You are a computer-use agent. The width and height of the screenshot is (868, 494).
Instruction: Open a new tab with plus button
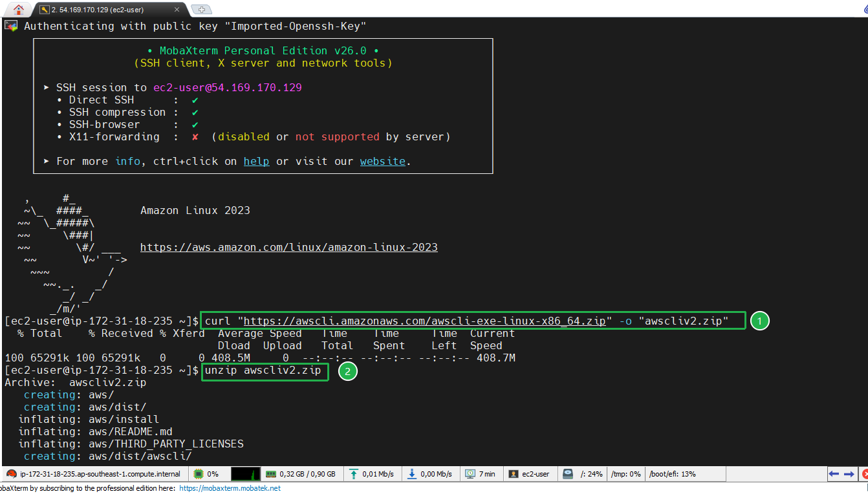pos(202,10)
